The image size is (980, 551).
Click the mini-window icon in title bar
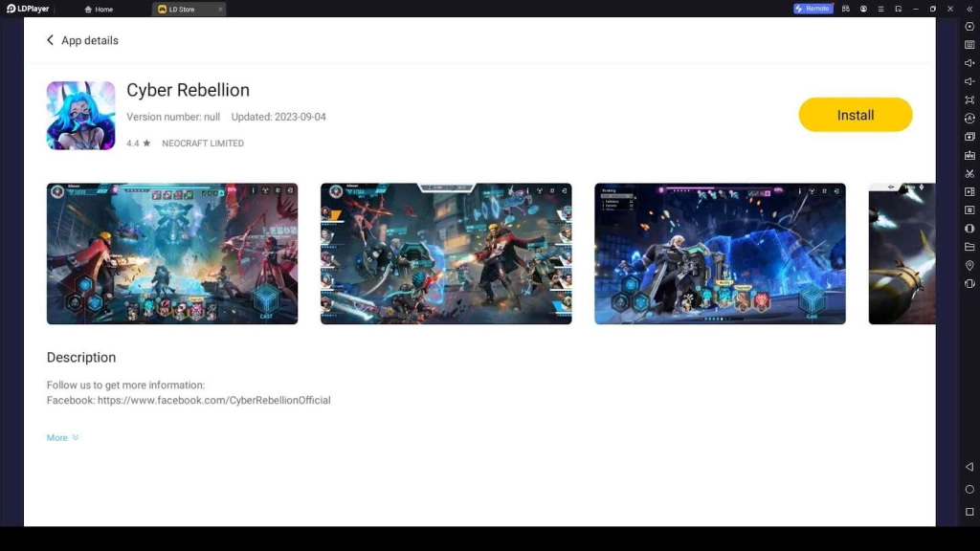click(x=898, y=9)
